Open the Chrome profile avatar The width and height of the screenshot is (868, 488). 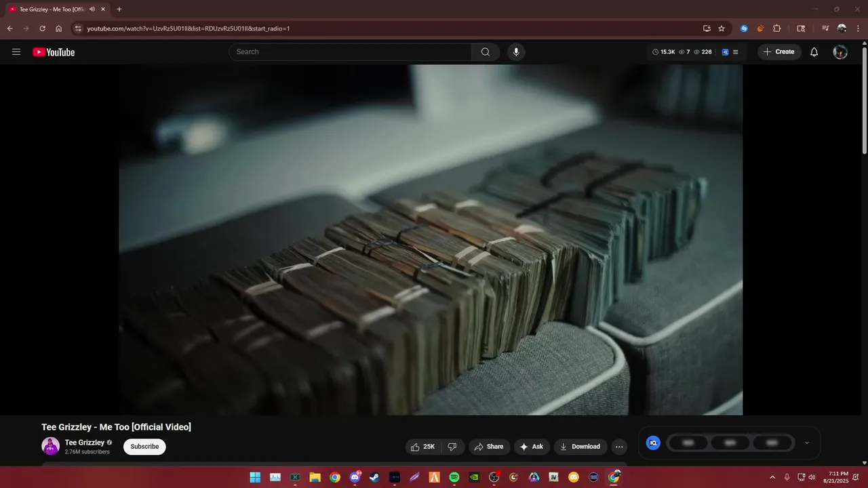[842, 28]
